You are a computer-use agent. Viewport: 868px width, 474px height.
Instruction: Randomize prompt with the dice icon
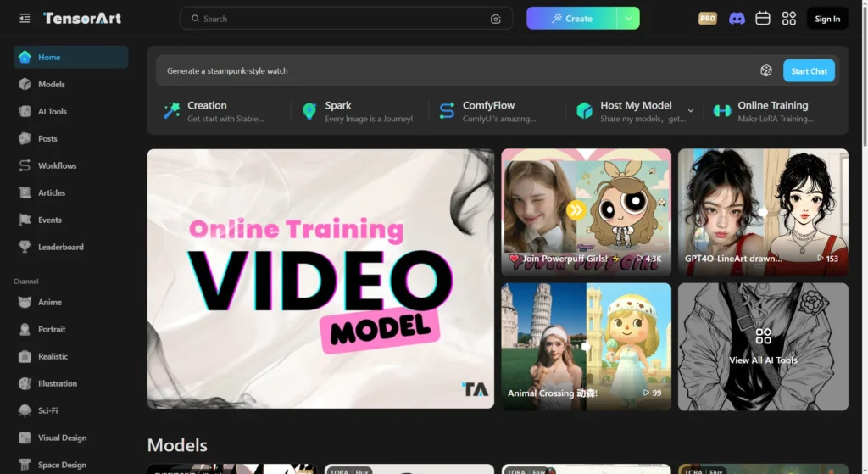pos(766,70)
